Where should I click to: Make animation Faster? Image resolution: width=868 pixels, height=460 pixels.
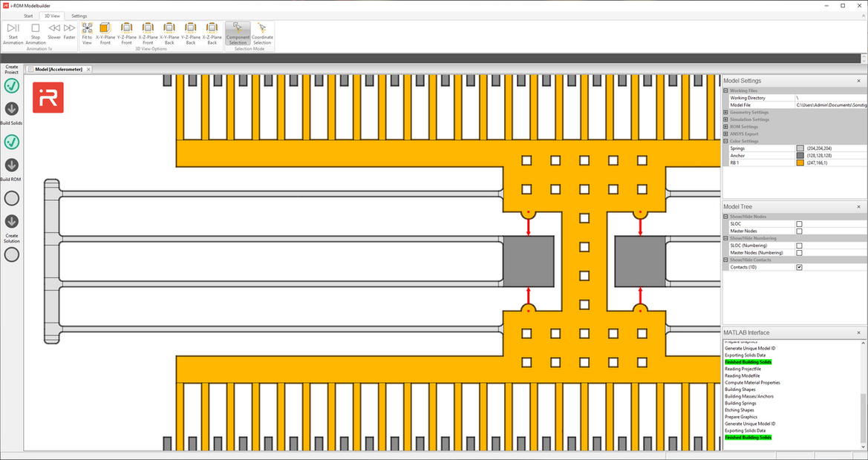point(69,31)
